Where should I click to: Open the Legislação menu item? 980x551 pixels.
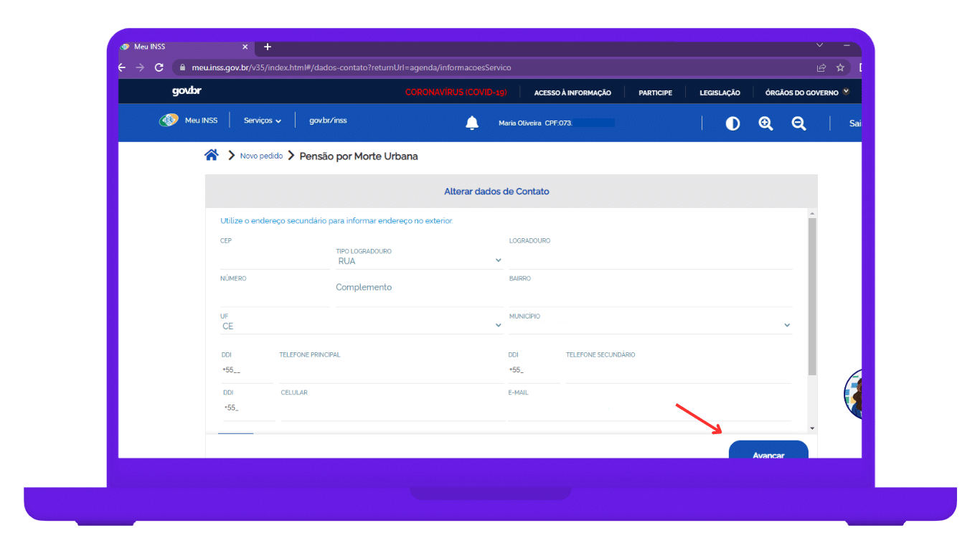[720, 93]
